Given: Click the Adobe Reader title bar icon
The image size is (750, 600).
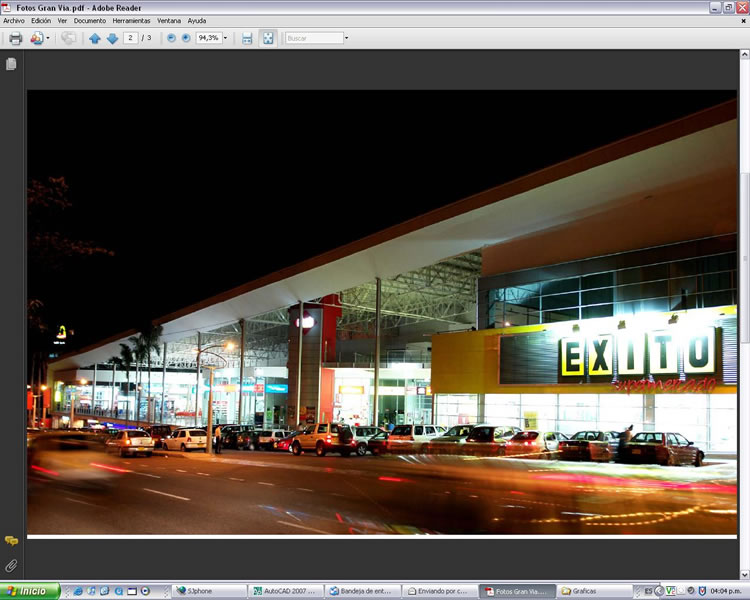Looking at the screenshot, I should click(x=6, y=7).
